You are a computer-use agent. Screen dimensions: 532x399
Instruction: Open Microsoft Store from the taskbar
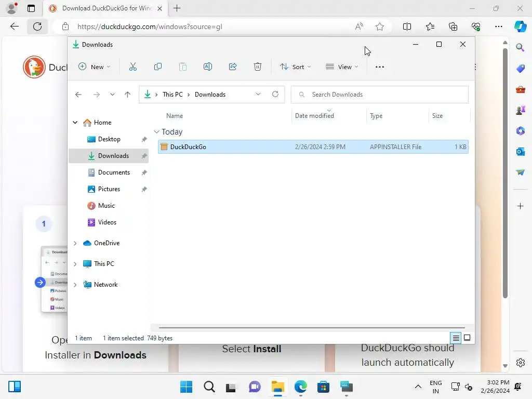[323, 387]
